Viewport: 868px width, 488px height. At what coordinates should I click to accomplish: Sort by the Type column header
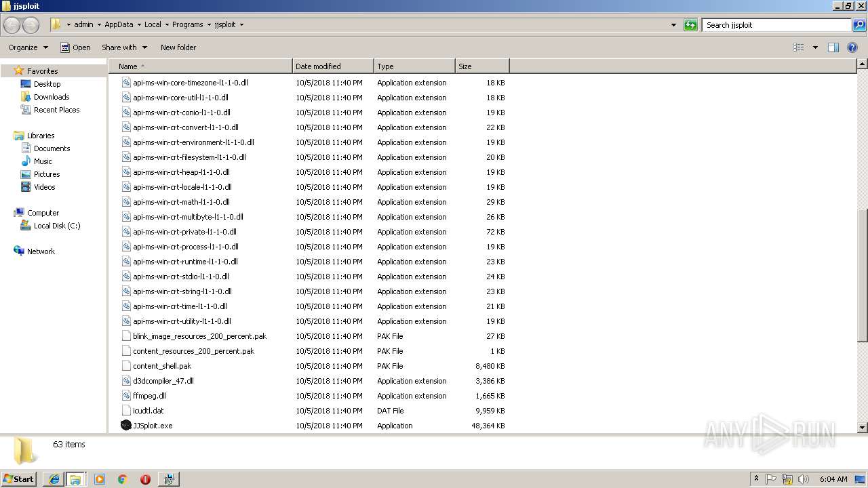click(414, 66)
